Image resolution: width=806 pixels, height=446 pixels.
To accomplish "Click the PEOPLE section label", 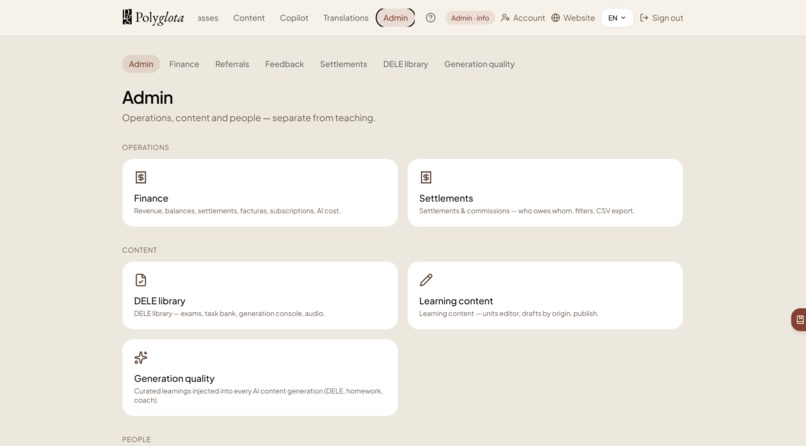I will (136, 439).
